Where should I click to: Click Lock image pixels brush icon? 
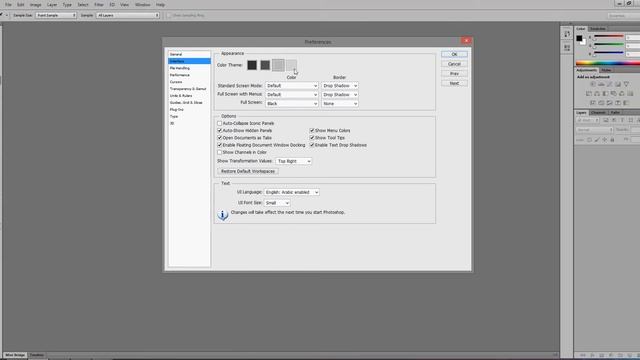(x=597, y=140)
